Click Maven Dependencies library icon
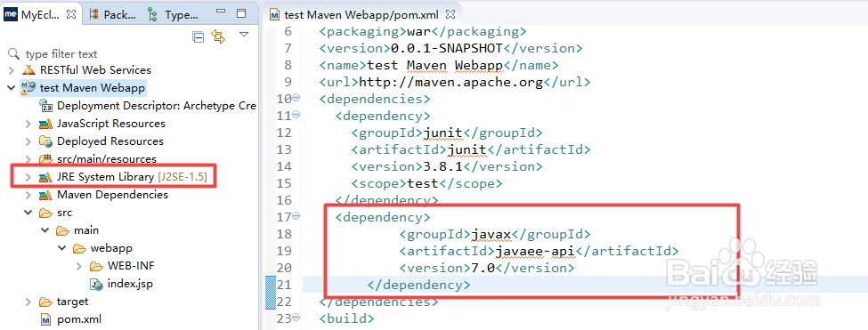The height and width of the screenshot is (330, 868). click(45, 195)
